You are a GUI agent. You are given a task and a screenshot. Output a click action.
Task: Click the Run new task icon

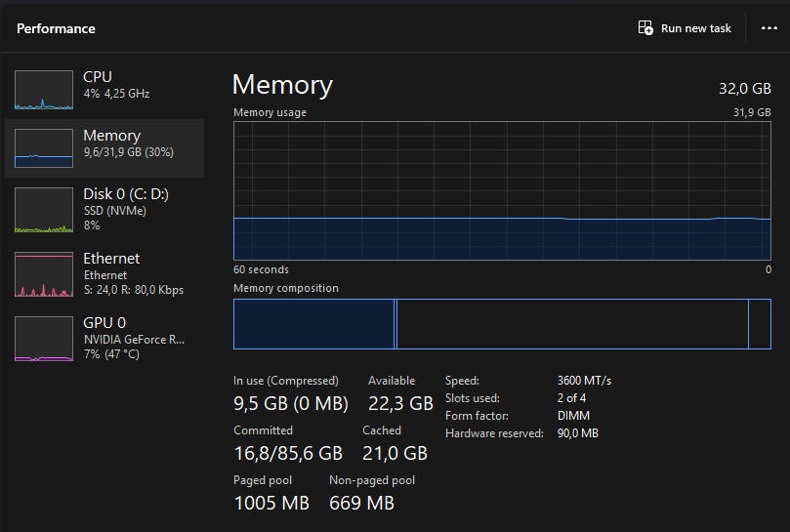pyautogui.click(x=645, y=28)
